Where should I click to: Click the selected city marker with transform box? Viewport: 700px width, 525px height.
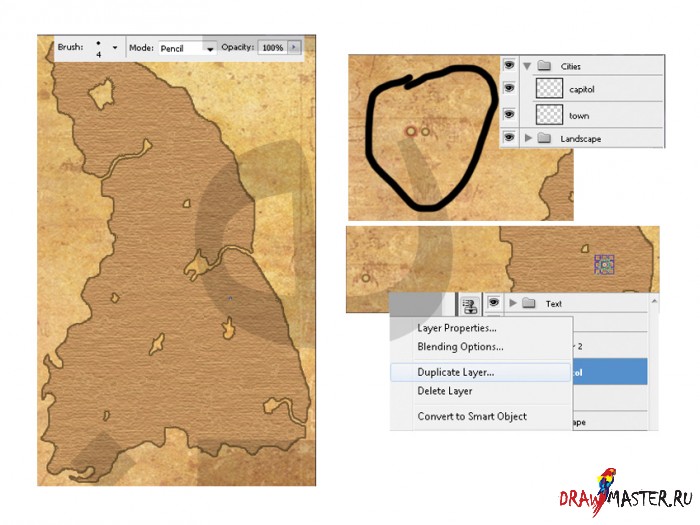604,265
